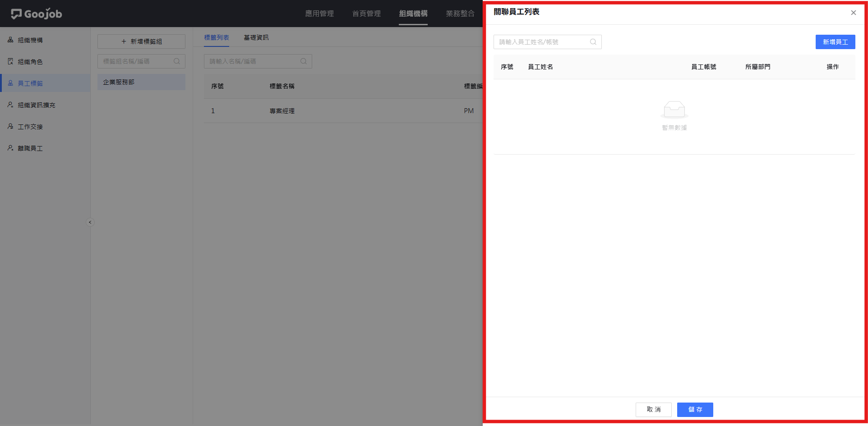
Task: Open 首頁管理 top menu
Action: pos(366,14)
